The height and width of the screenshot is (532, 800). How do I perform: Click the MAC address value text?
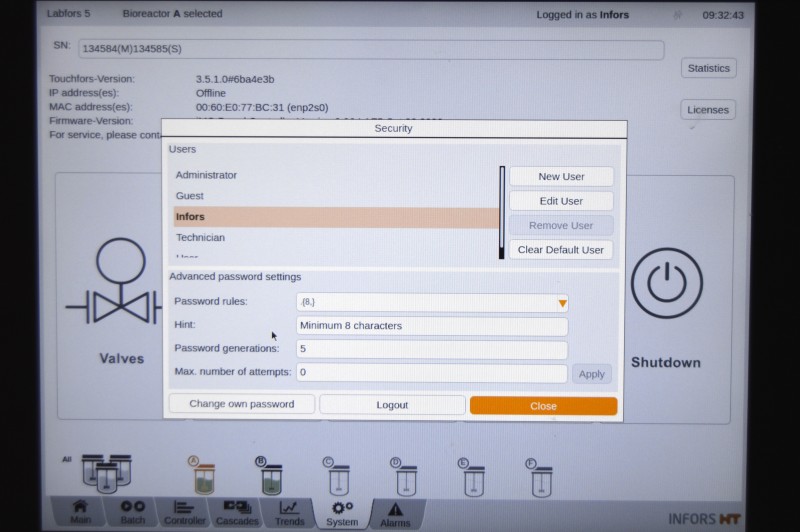pos(262,108)
